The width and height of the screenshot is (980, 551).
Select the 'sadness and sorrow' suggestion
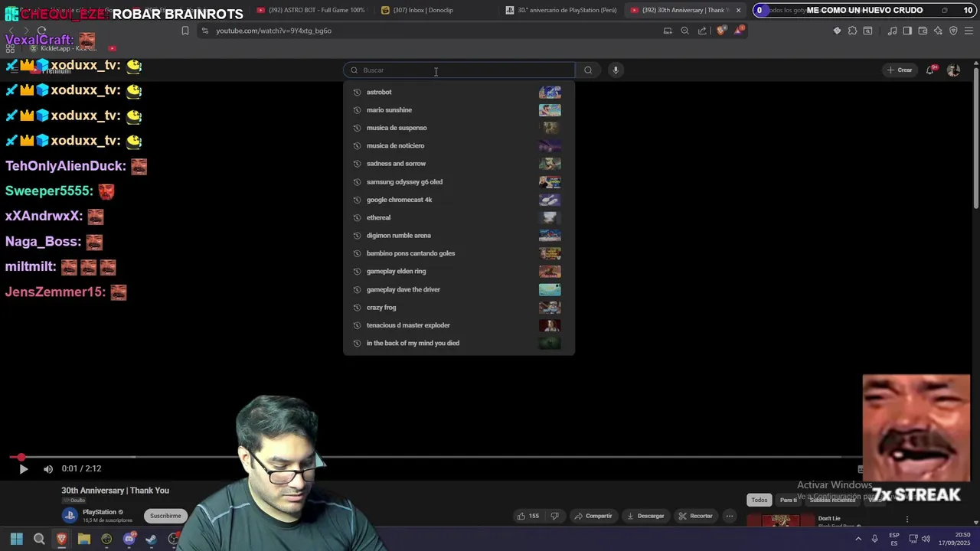[x=459, y=164]
